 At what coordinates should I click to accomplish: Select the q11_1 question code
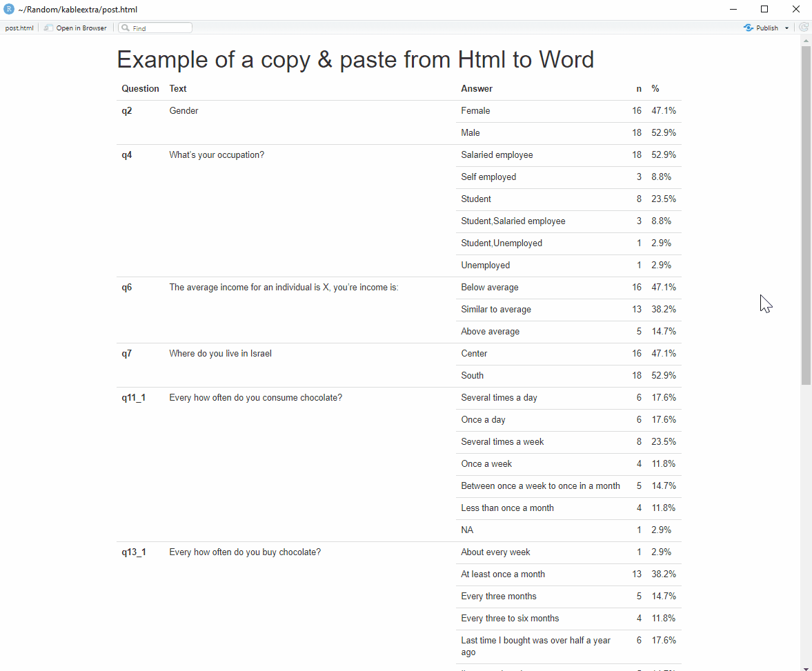click(x=134, y=398)
